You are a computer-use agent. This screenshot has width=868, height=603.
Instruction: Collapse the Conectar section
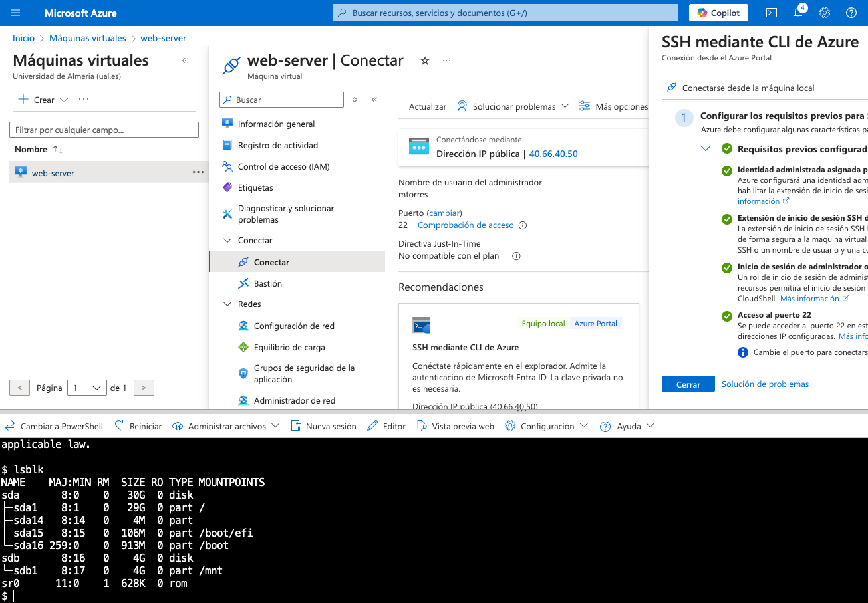pos(227,240)
